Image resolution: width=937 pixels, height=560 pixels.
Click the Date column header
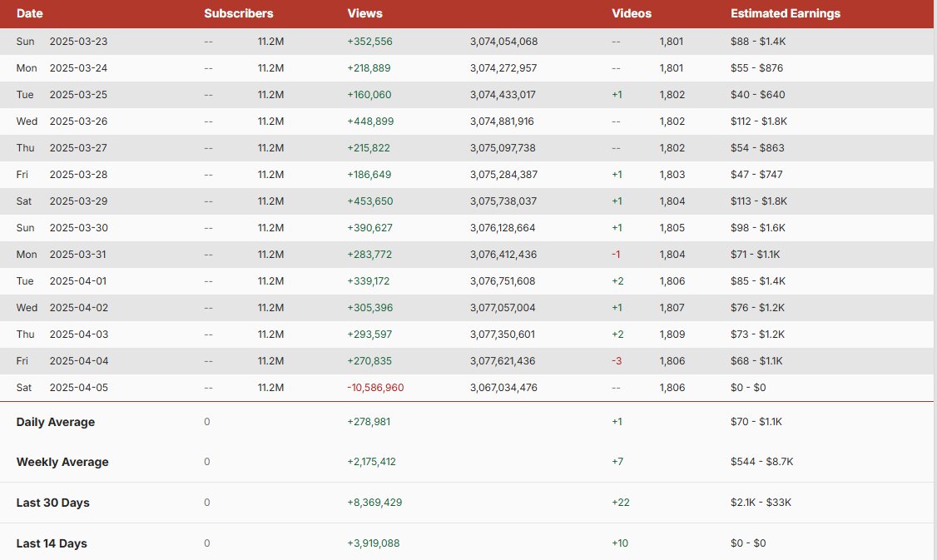[x=29, y=13]
